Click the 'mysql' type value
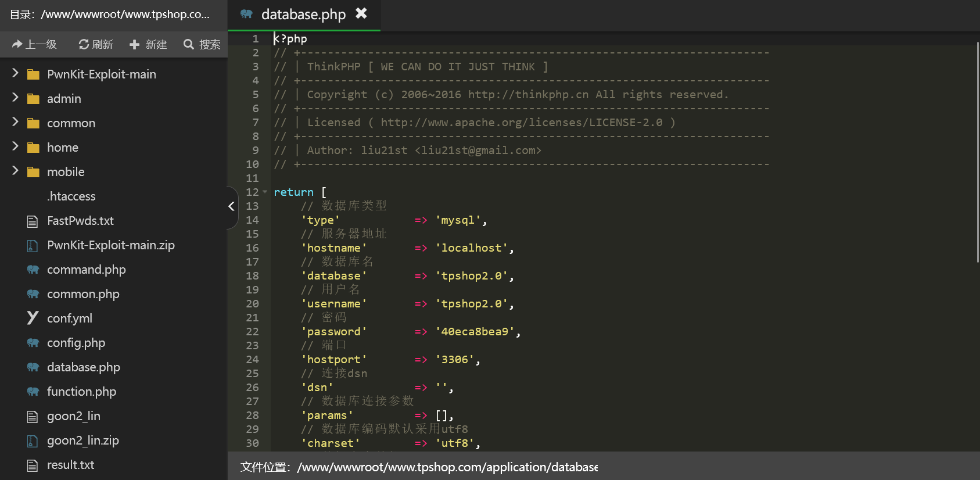Screen dimensions: 980x480 point(458,220)
